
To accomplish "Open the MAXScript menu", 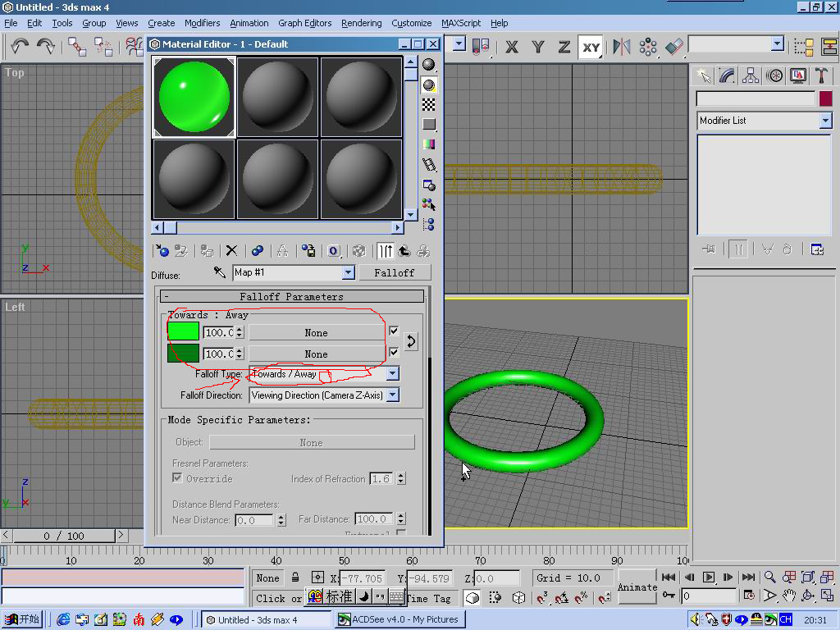I will pos(461,23).
